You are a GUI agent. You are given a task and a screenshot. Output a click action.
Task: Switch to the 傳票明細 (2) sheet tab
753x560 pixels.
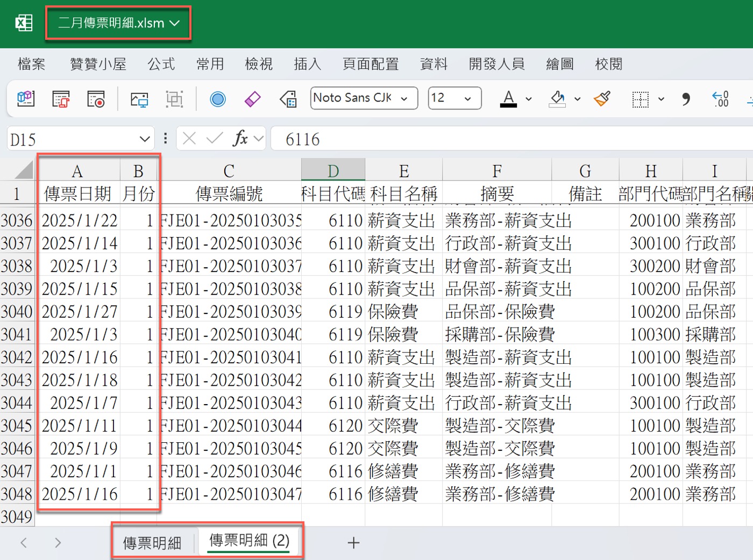coord(249,541)
